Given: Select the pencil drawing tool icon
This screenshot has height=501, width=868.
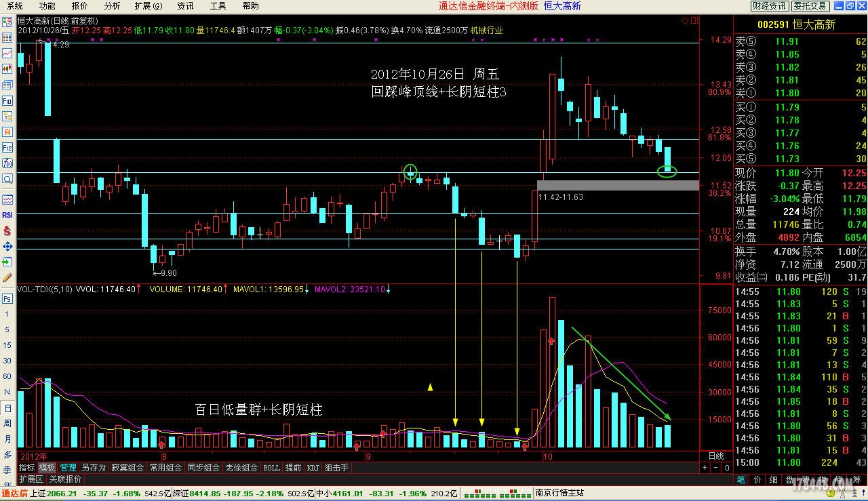Looking at the screenshot, I should tap(7, 277).
